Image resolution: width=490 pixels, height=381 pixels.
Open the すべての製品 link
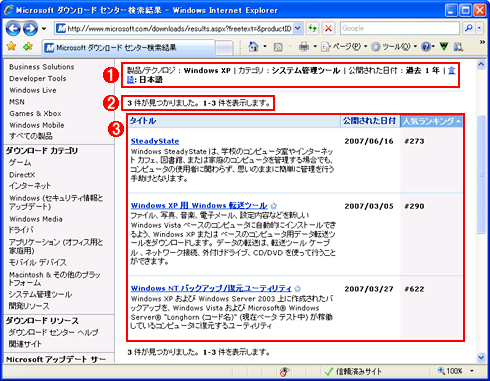[31, 136]
